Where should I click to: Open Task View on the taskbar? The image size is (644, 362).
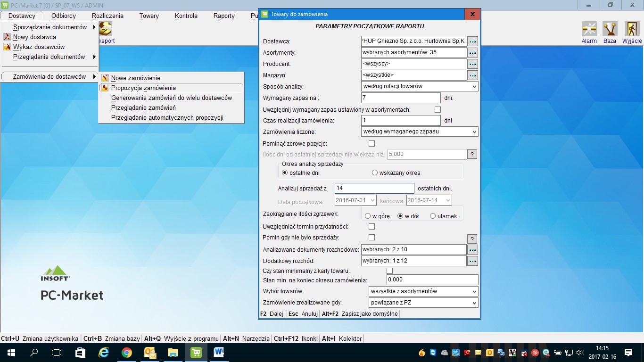pos(57,352)
